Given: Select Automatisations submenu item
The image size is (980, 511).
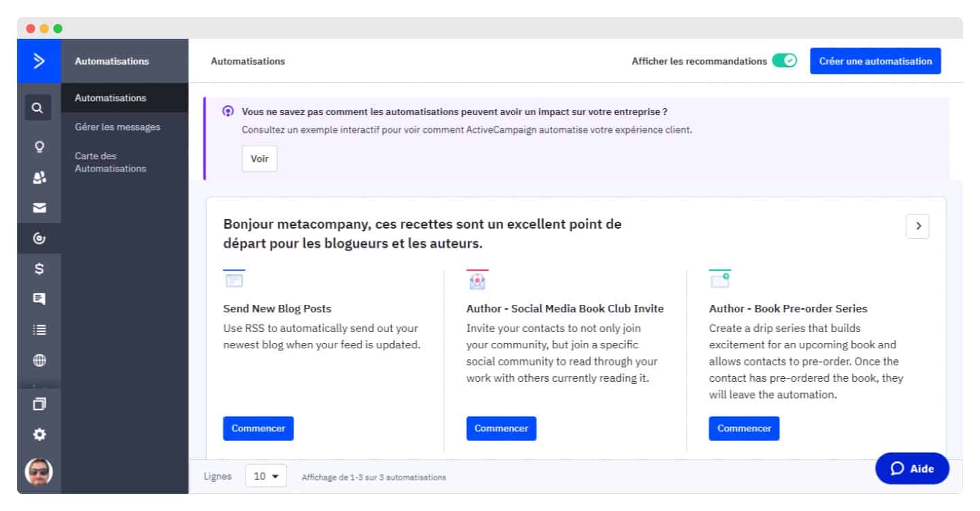Looking at the screenshot, I should (x=124, y=98).
